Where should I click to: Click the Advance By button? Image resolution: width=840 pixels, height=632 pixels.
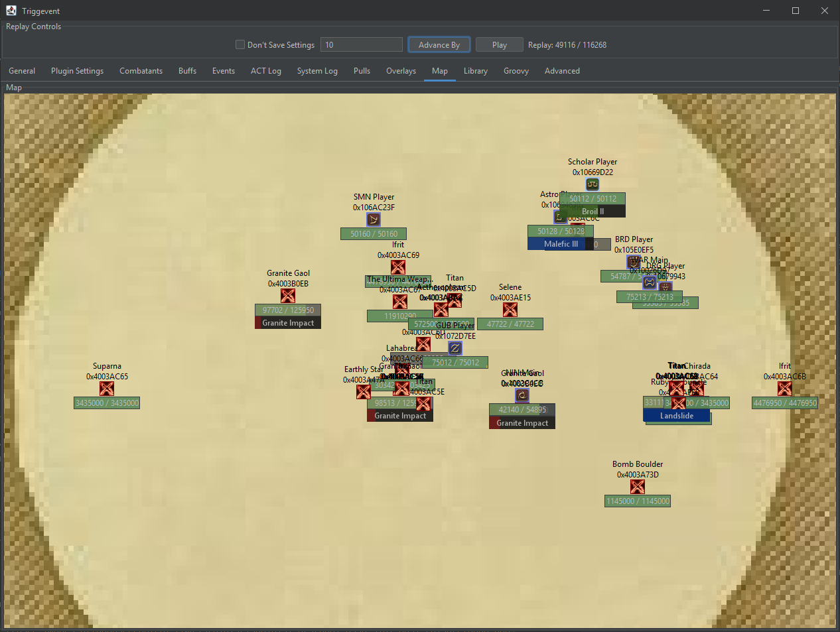pos(439,44)
